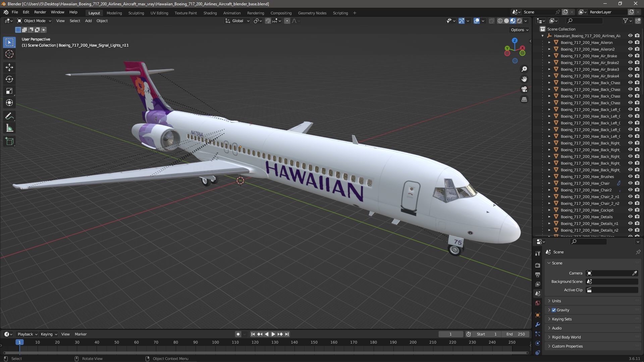The height and width of the screenshot is (362, 644).
Task: Open the File menu
Action: [x=15, y=12]
